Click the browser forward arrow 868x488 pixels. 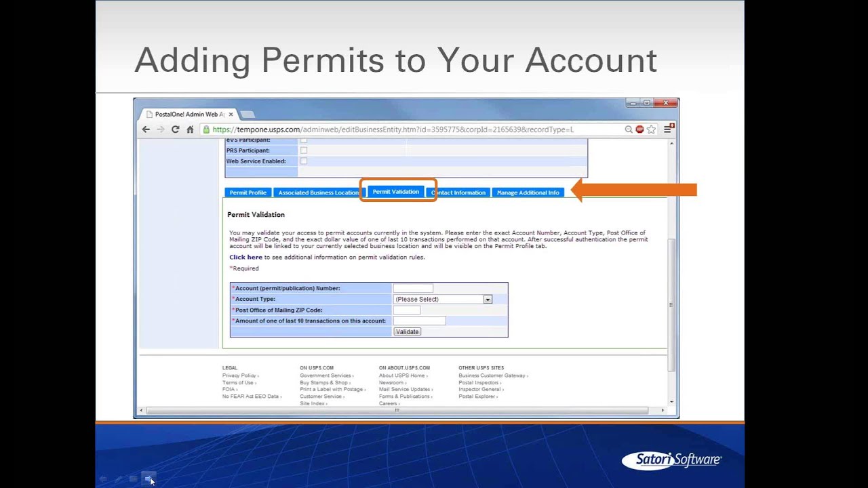161,129
